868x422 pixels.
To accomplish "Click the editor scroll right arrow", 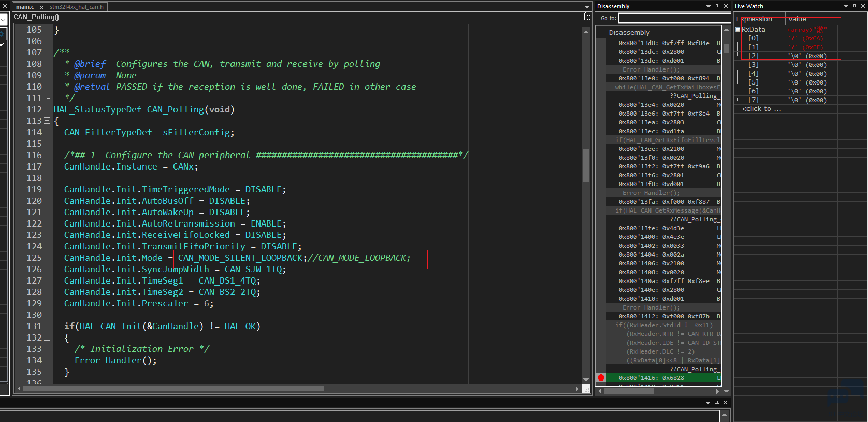I will pyautogui.click(x=577, y=388).
